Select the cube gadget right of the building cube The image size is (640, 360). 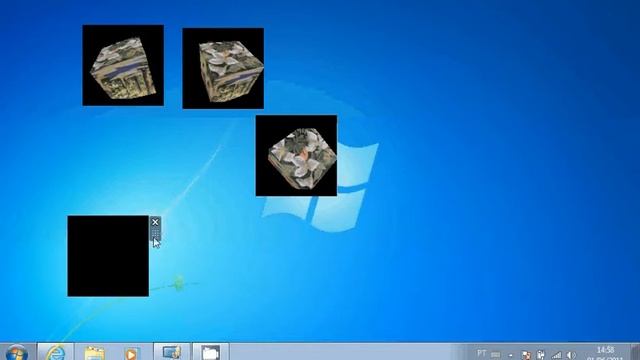[x=223, y=68]
